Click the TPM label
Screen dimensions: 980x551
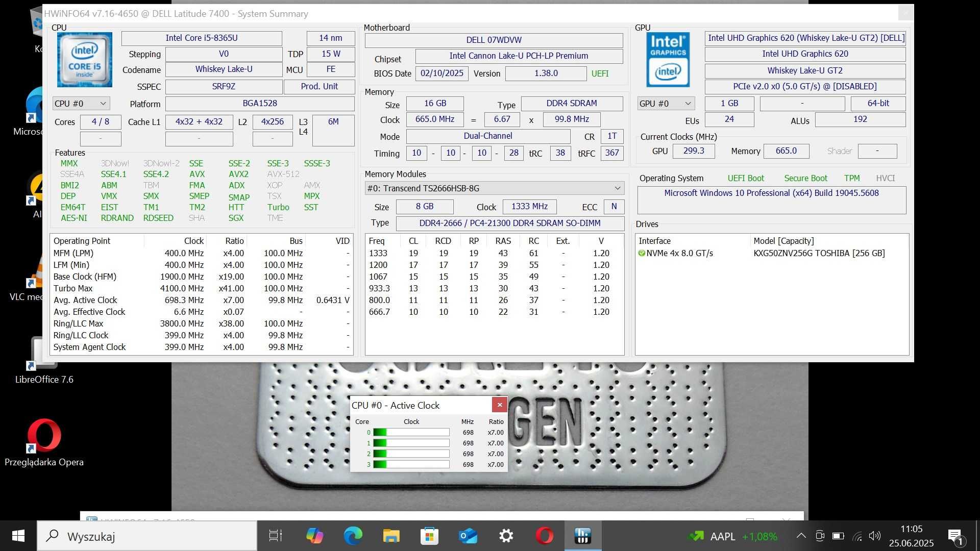852,178
